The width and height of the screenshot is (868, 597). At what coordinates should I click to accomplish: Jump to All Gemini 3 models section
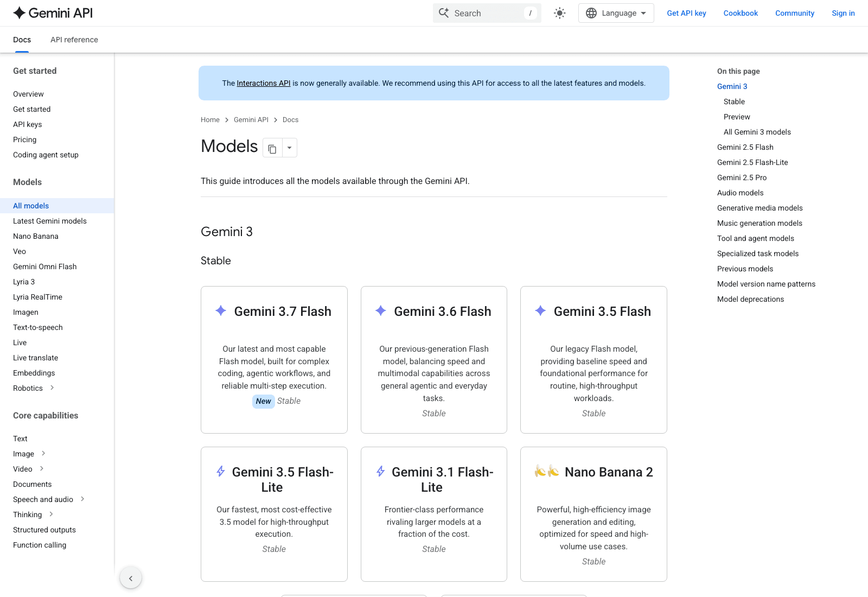757,132
